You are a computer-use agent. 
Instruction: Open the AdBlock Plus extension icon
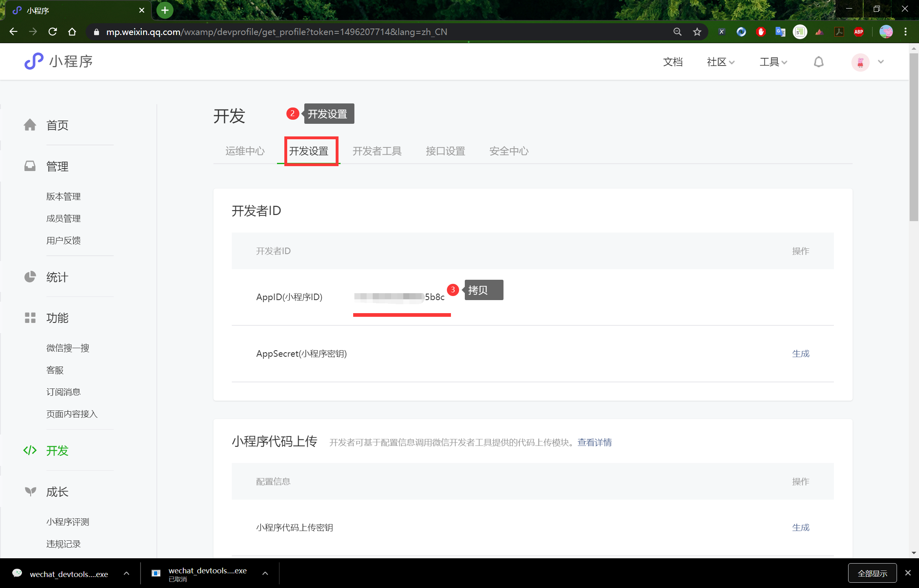(859, 32)
